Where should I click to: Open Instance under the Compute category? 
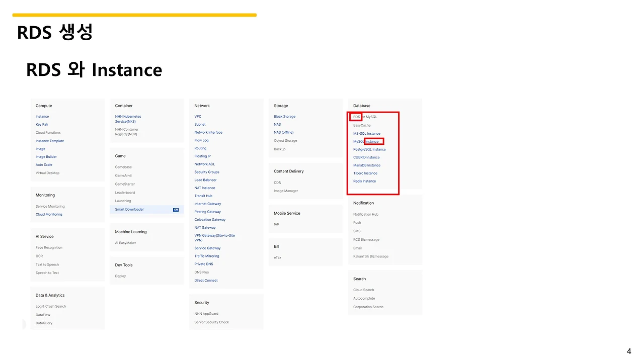(42, 117)
